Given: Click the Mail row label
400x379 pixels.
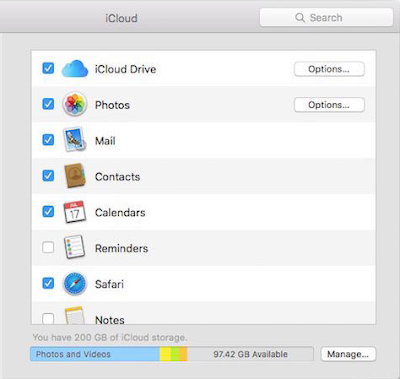Looking at the screenshot, I should [x=105, y=141].
